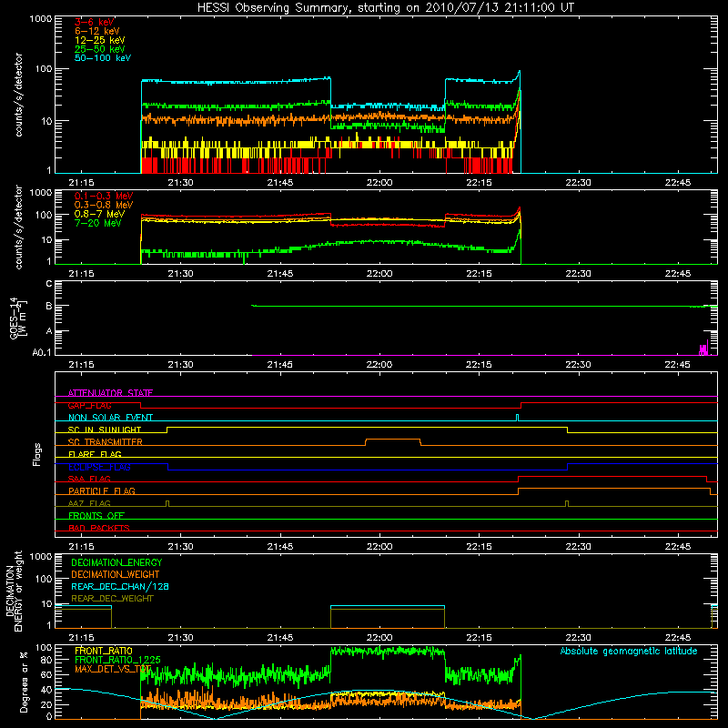
Task: Click the MAX_DET_VS_TOT legend label
Action: (x=111, y=669)
